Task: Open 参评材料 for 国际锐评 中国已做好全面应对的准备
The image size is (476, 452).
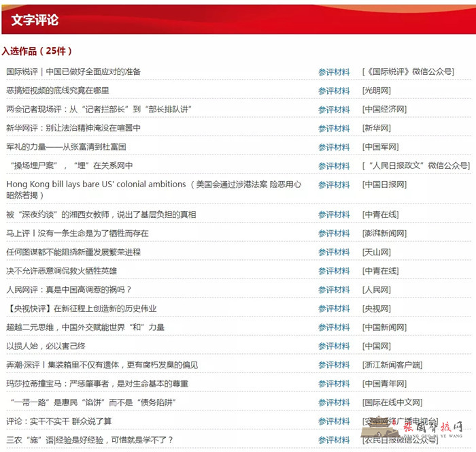Action: point(334,72)
